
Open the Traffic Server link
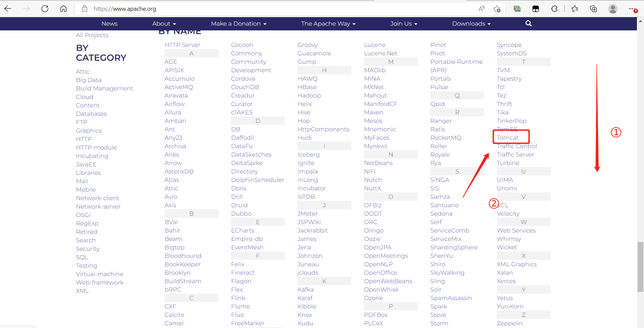coord(515,155)
